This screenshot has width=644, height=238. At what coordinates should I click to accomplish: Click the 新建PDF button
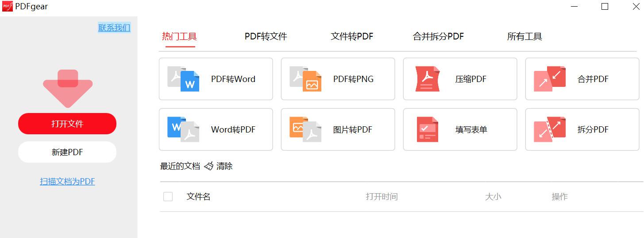[x=67, y=152]
